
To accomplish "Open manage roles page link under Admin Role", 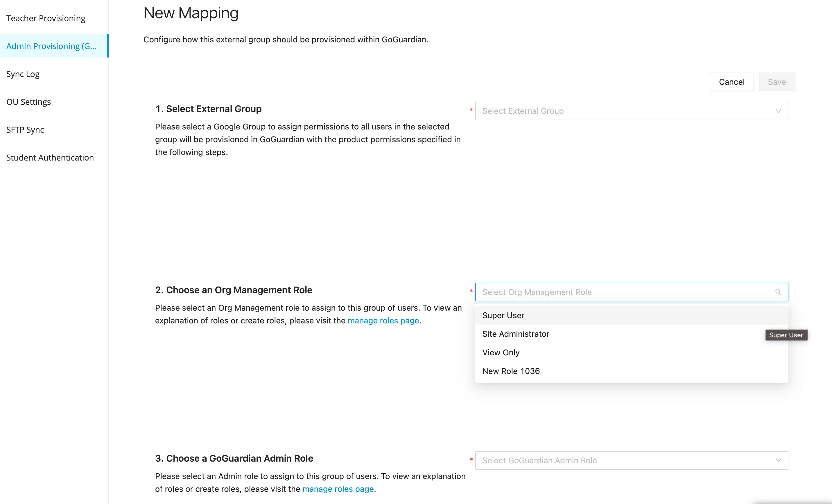I will (338, 489).
